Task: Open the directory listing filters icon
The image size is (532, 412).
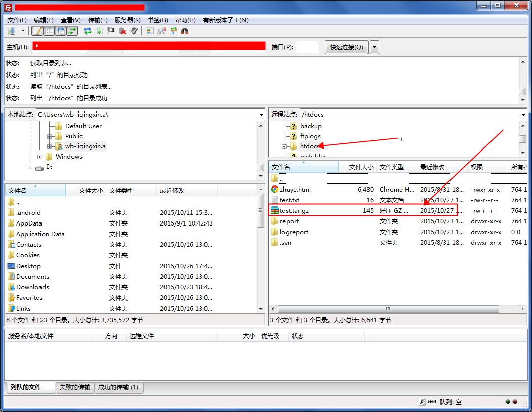Action: click(x=149, y=31)
